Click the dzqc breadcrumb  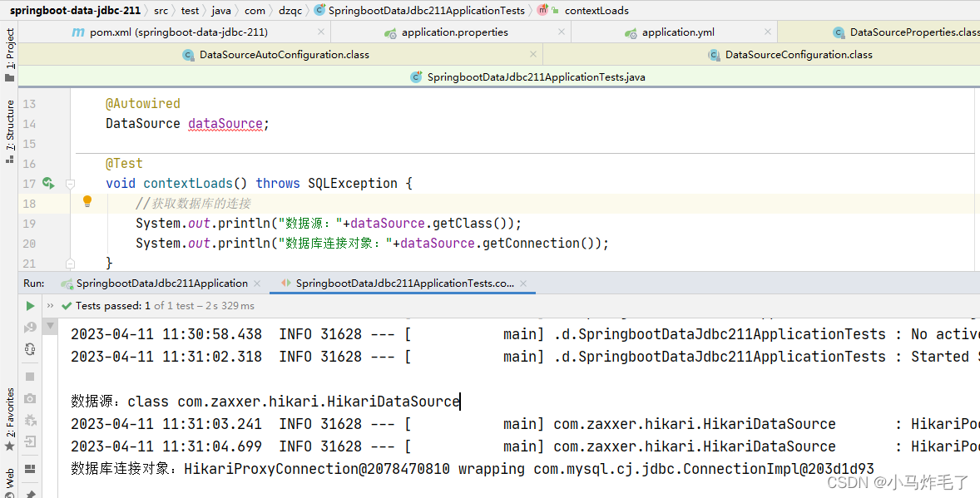(290, 10)
